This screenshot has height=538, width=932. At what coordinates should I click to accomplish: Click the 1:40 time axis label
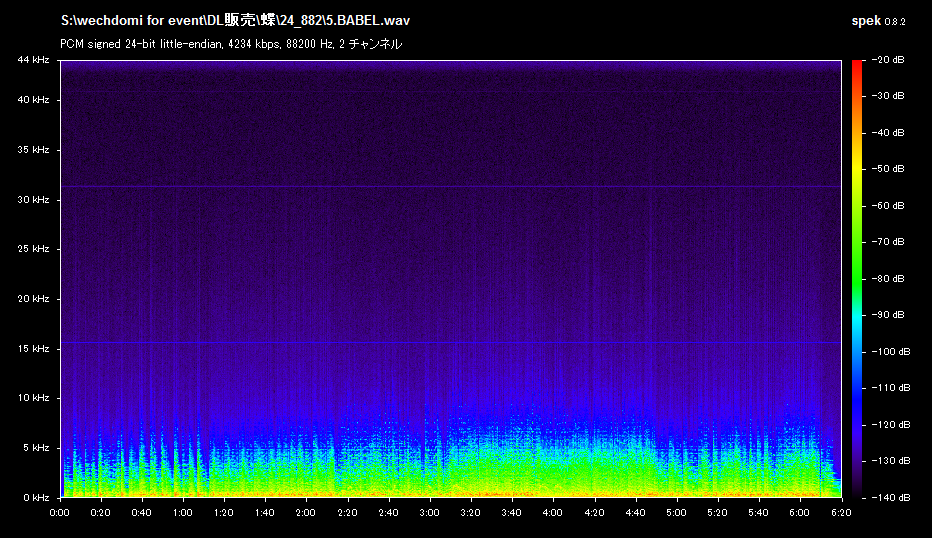[265, 512]
